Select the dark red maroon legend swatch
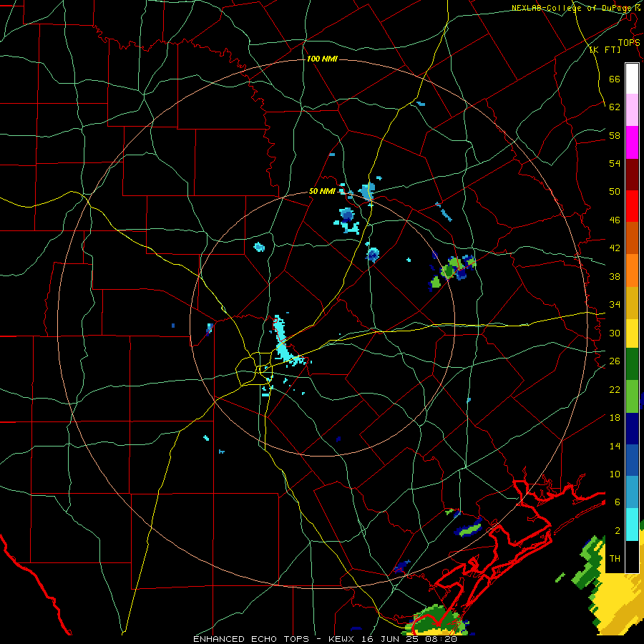Image resolution: width=644 pixels, height=644 pixels. click(x=632, y=175)
